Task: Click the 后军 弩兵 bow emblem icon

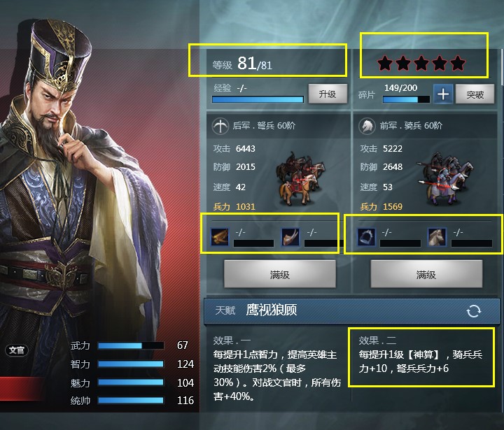Action: [x=220, y=127]
